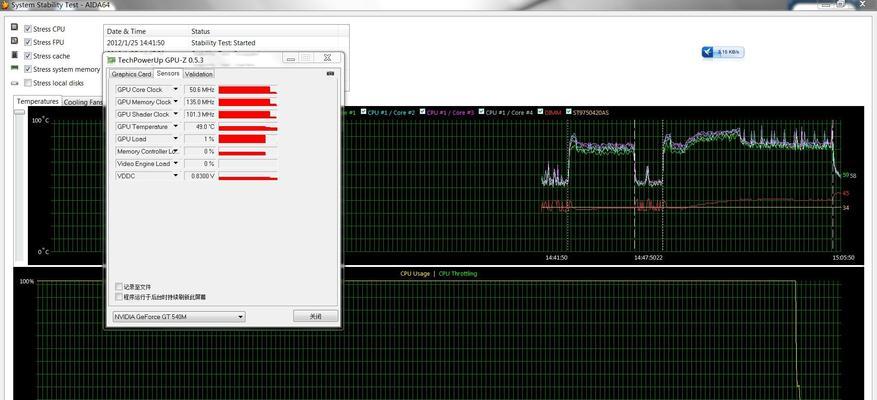Click the 135.0 MHz memory clock value
Image resolution: width=877 pixels, height=400 pixels.
[200, 102]
